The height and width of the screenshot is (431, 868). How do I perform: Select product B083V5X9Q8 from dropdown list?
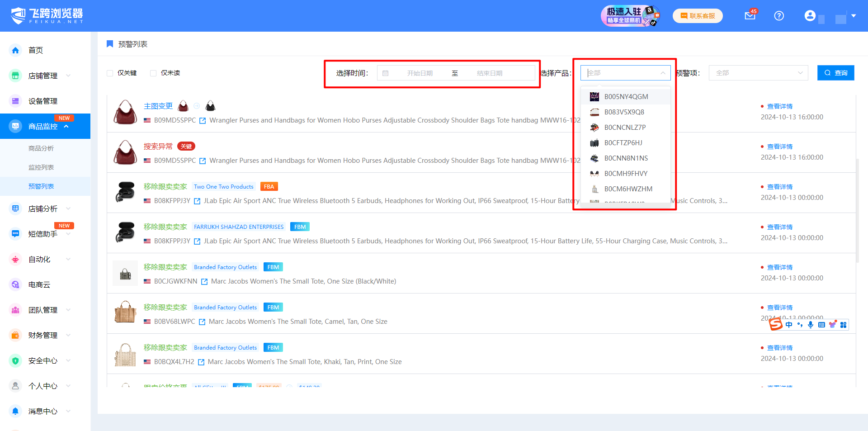pyautogui.click(x=624, y=112)
